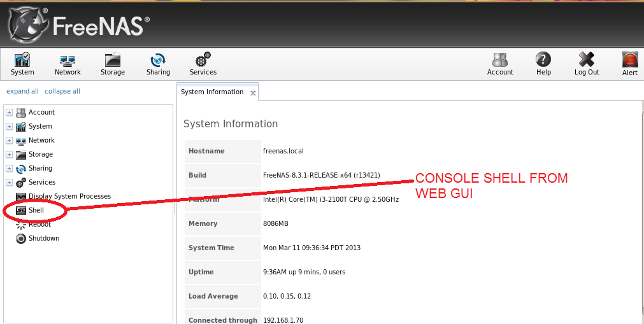This screenshot has height=324, width=644.
Task: Click the System Time value
Action: pos(311,248)
